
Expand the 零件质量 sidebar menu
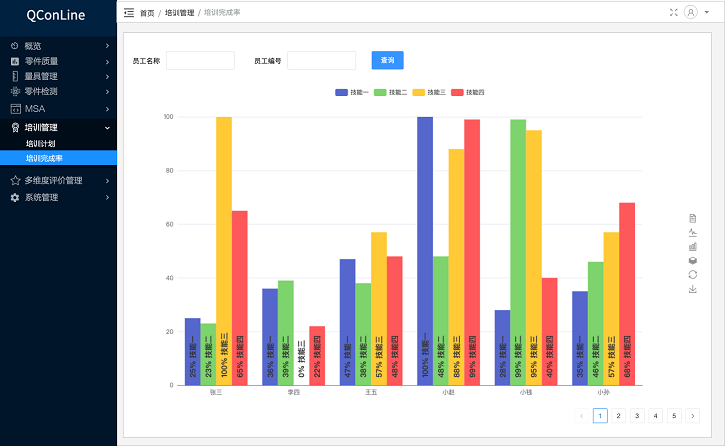58,61
